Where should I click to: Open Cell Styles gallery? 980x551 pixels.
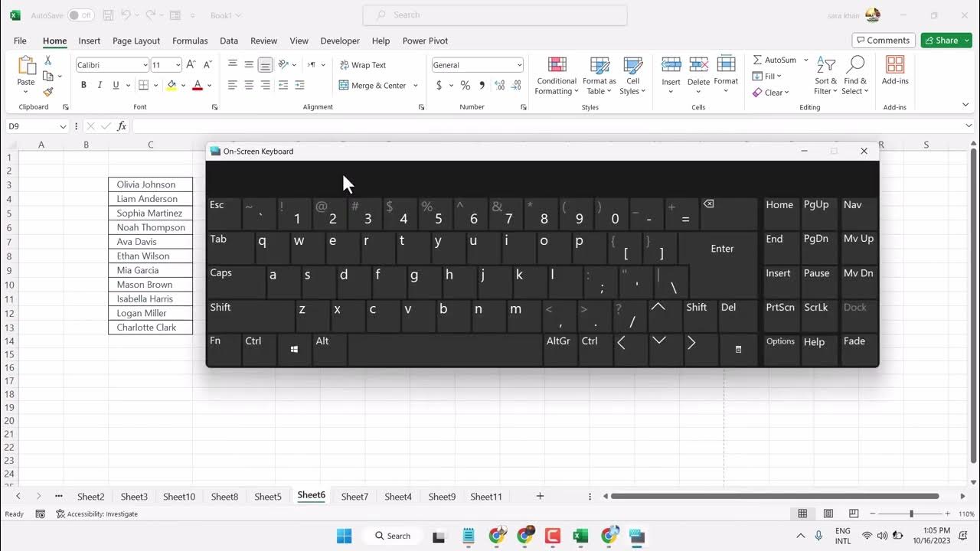(x=632, y=76)
